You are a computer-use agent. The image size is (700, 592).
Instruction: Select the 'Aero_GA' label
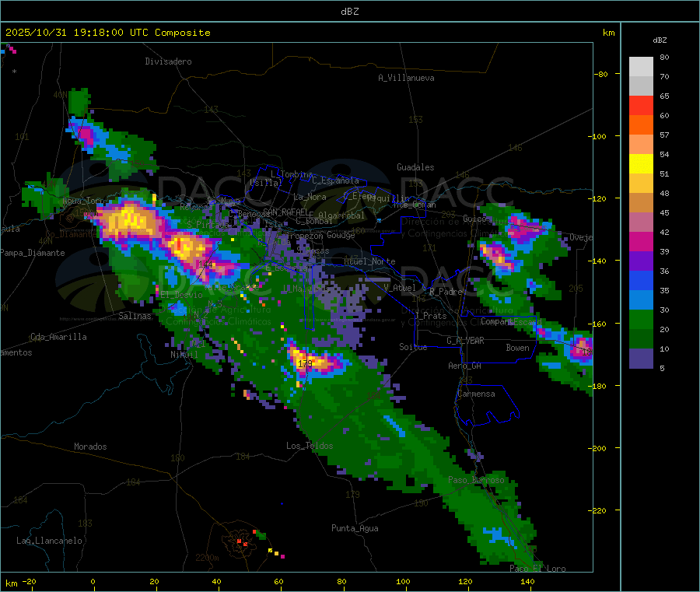[x=465, y=366]
